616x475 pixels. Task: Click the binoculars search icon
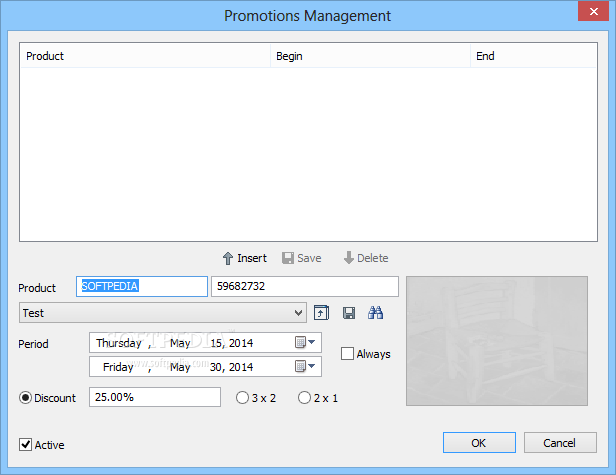tap(376, 313)
